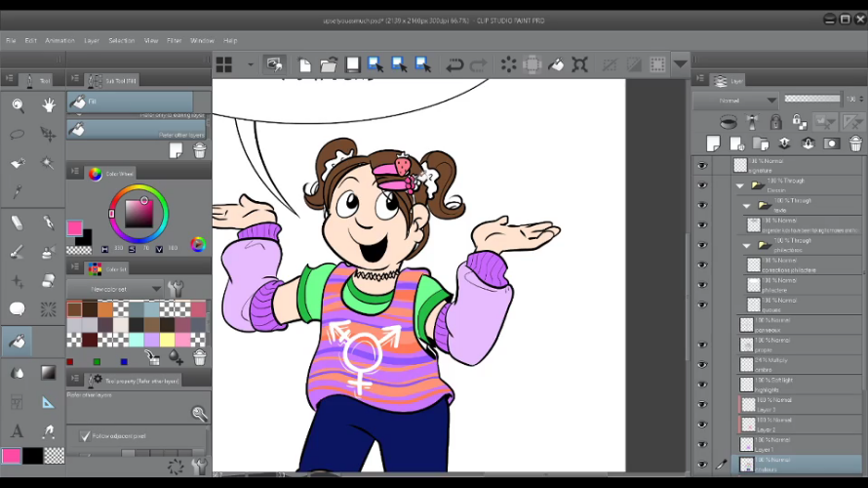Select the Eyedropper tool

18,192
